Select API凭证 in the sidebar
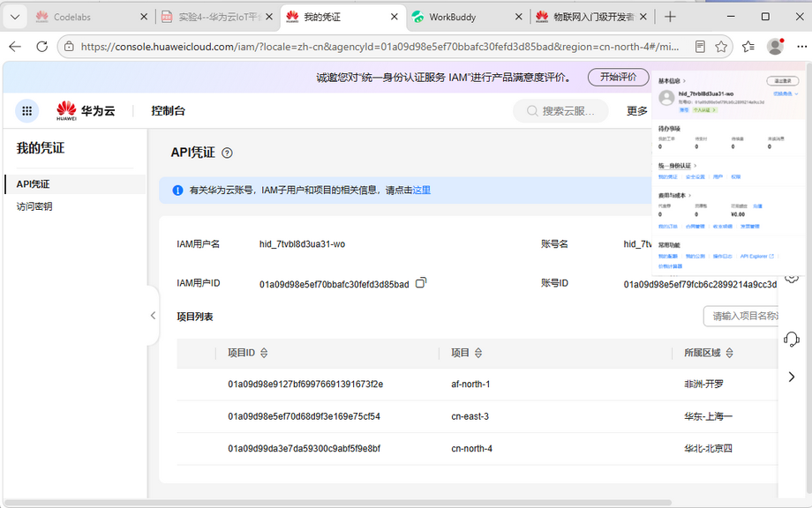Viewport: 812px width, 508px height. coord(34,184)
